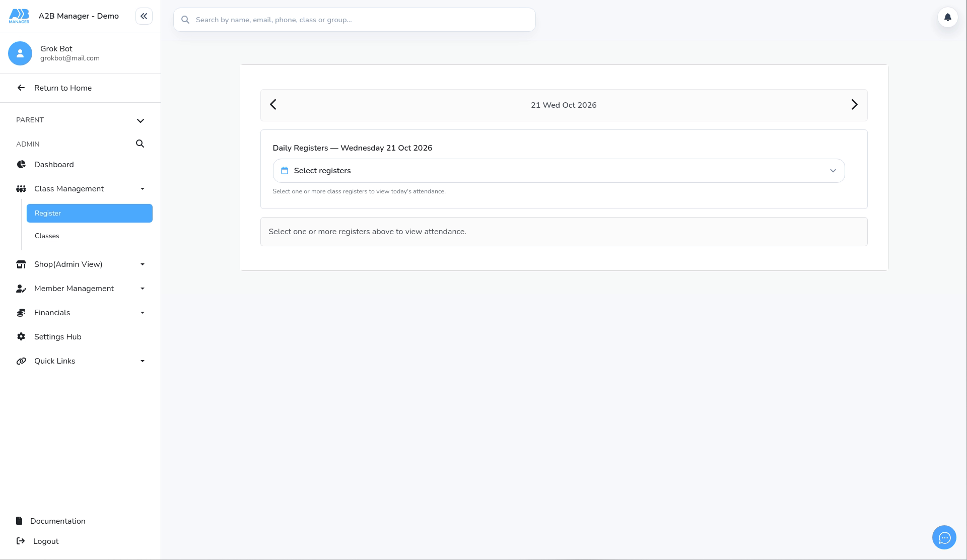The height and width of the screenshot is (560, 967).
Task: Open Documentation link
Action: click(x=58, y=521)
